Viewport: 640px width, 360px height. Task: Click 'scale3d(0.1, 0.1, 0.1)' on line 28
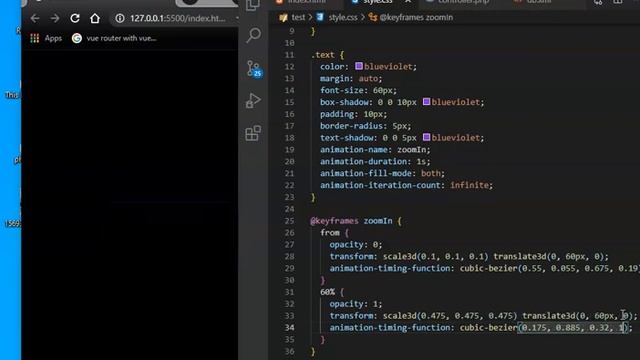[x=436, y=256]
